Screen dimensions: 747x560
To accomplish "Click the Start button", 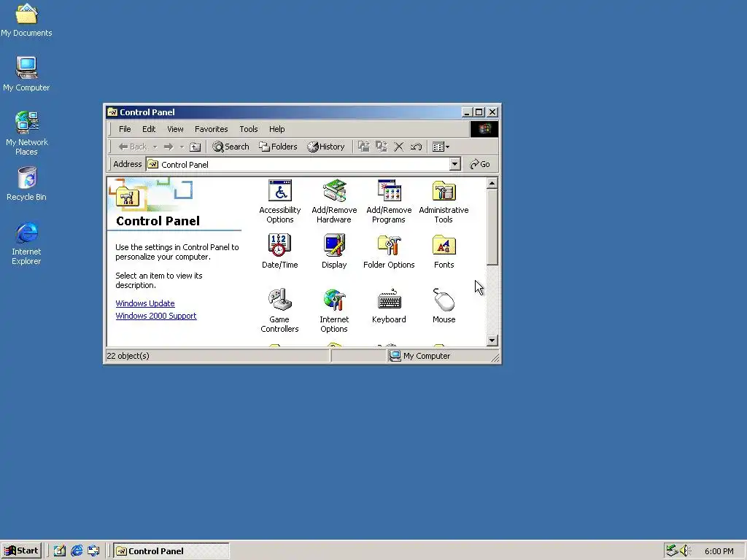I will tap(21, 551).
